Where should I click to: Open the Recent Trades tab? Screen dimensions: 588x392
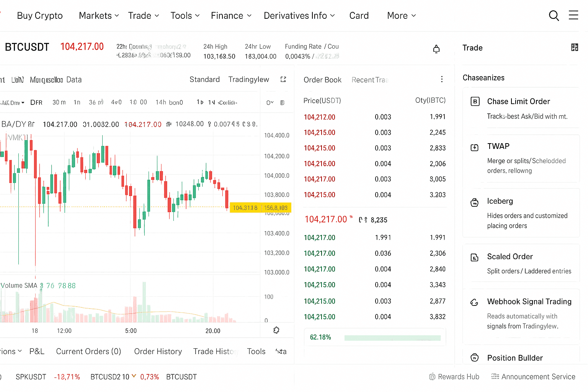click(x=369, y=80)
